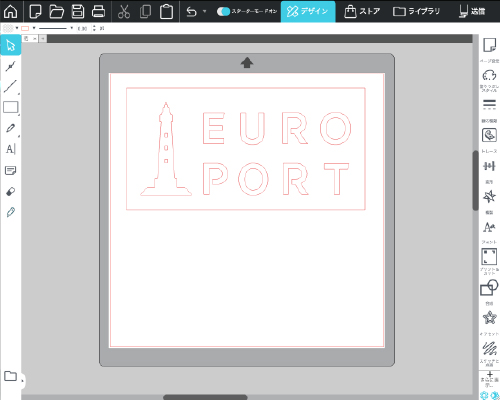Click the line thickness input field
Screen dimensions: 500x400
(x=82, y=29)
